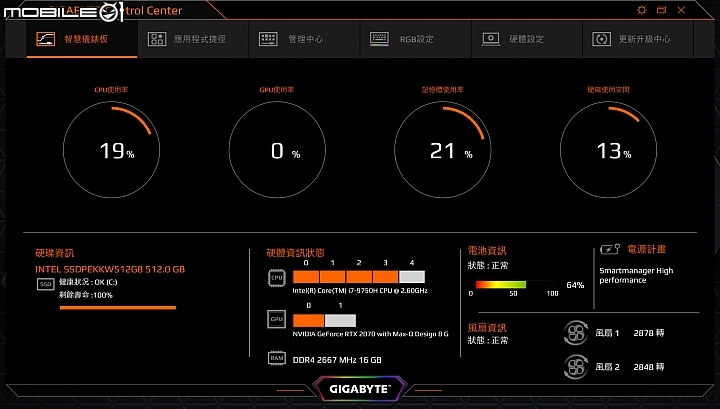Click the SSD remaining life bar
Viewport: 720px width, 409px height.
pyautogui.click(x=118, y=308)
